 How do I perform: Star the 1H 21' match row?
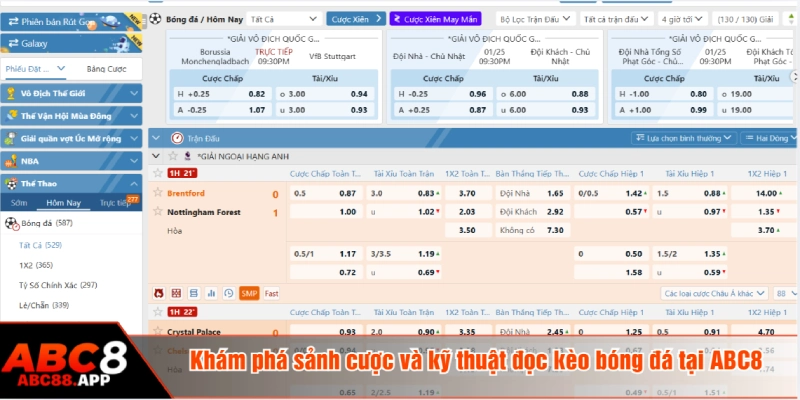[x=158, y=173]
